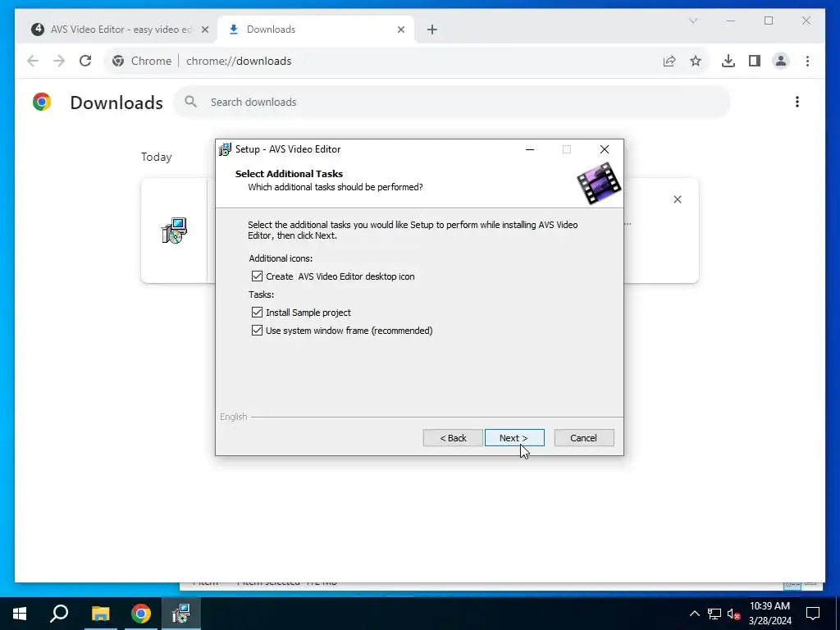
Task: Go back to previous setup step
Action: [453, 438]
